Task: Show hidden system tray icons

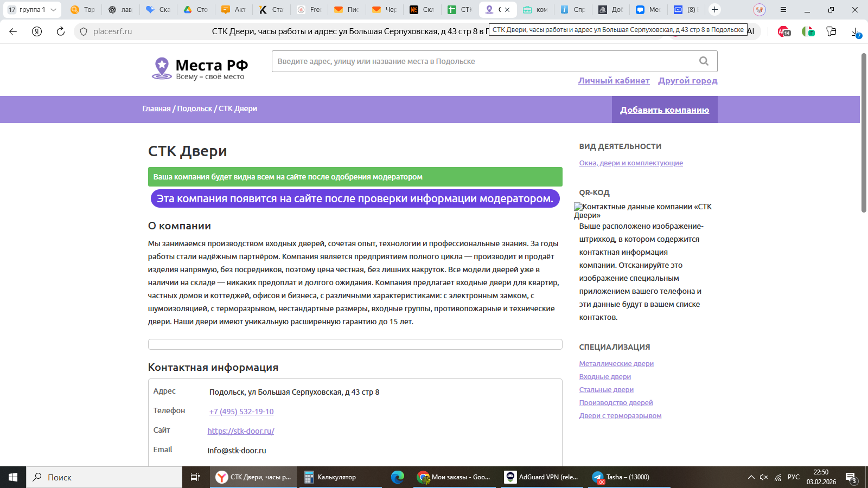Action: click(751, 477)
